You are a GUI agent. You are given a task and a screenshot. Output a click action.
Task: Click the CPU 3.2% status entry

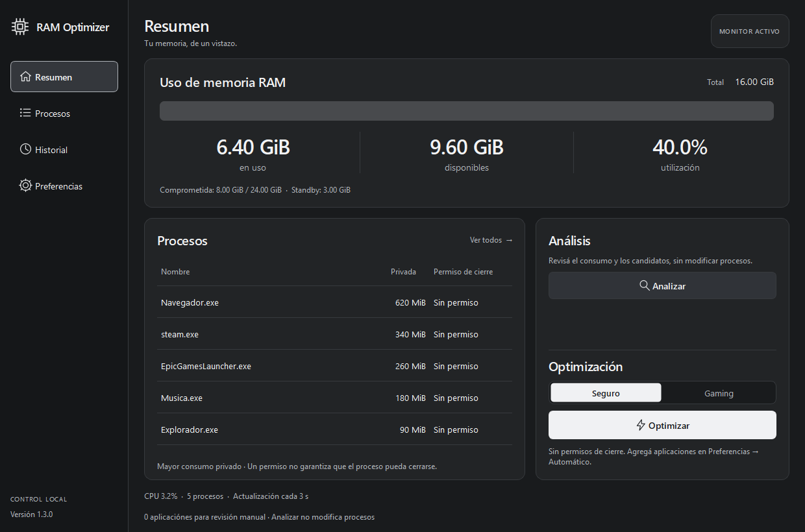click(x=160, y=496)
